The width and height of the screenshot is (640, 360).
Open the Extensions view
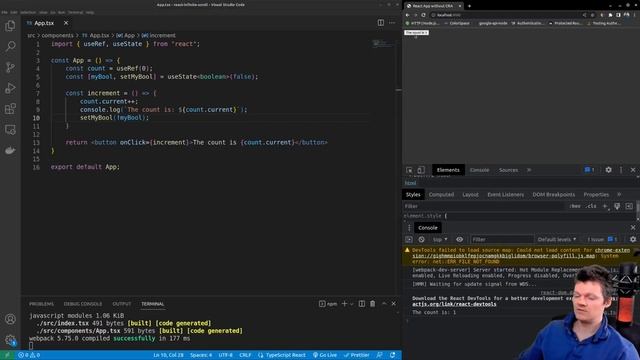(x=10, y=109)
